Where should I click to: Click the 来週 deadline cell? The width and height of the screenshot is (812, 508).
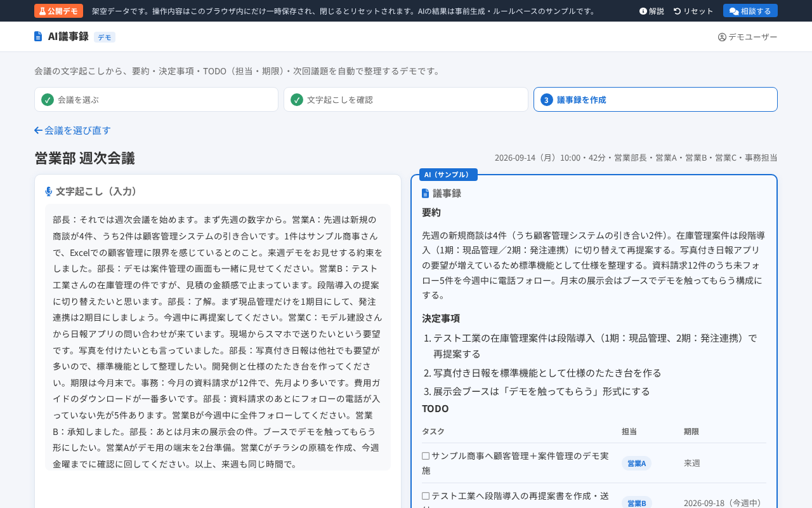point(692,463)
